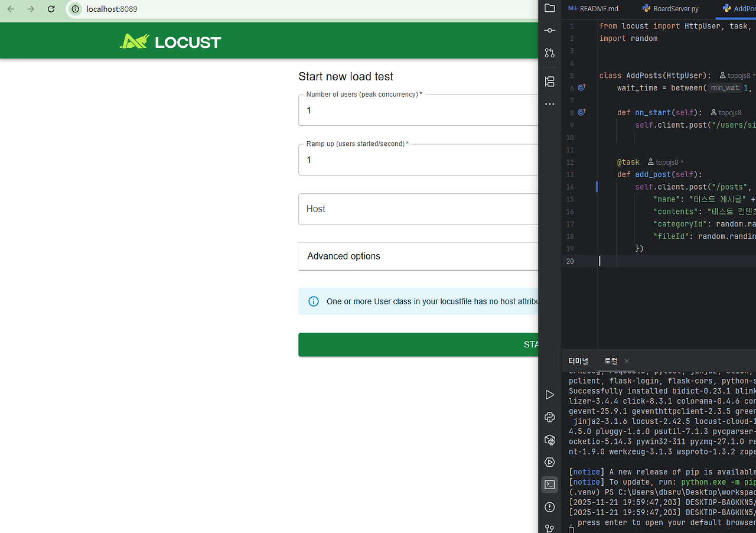Image resolution: width=756 pixels, height=533 pixels.
Task: Open the Project folder tool window icon
Action: (549, 8)
